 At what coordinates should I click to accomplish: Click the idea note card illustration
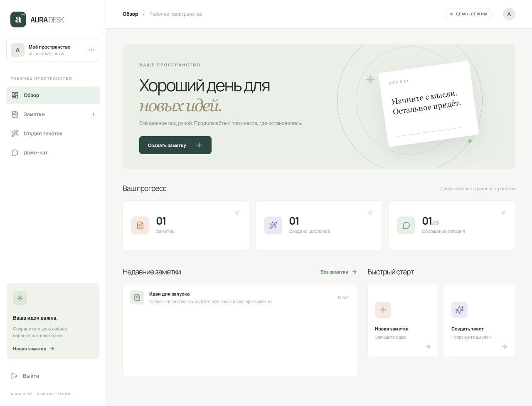[x=429, y=104]
